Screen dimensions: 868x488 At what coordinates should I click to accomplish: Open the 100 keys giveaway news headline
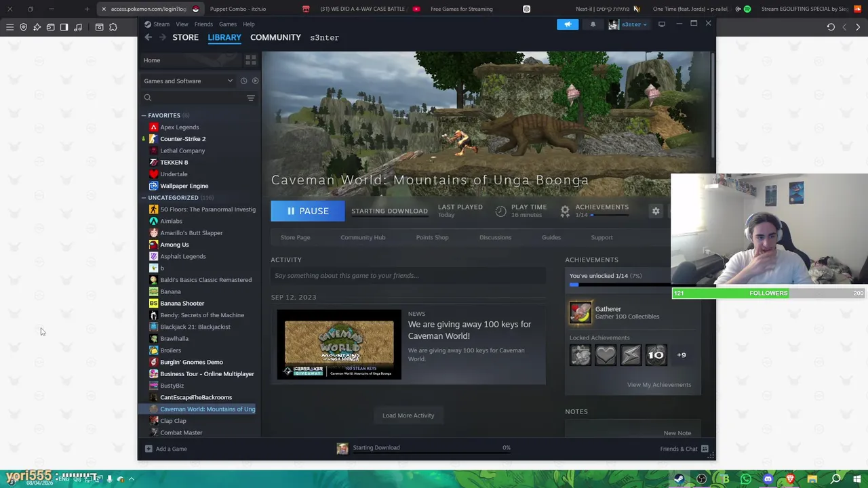(469, 330)
